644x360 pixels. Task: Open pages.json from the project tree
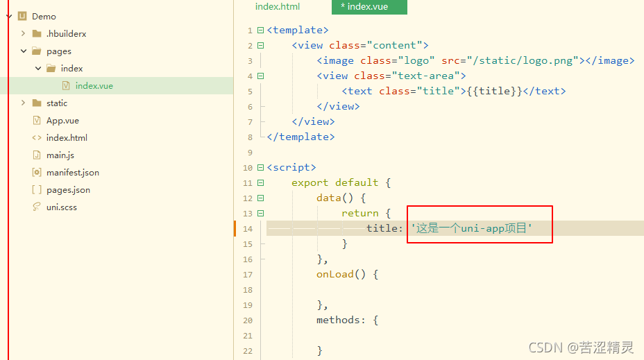(x=68, y=189)
